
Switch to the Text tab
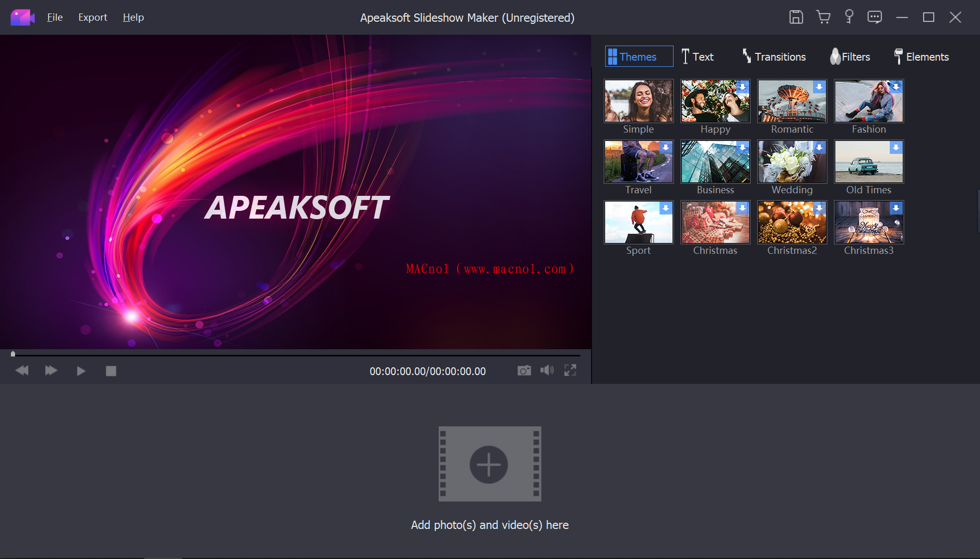(x=697, y=56)
